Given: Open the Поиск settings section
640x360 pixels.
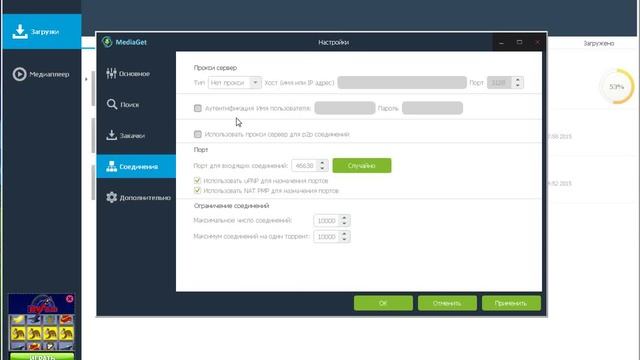Looking at the screenshot, I should 136,105.
